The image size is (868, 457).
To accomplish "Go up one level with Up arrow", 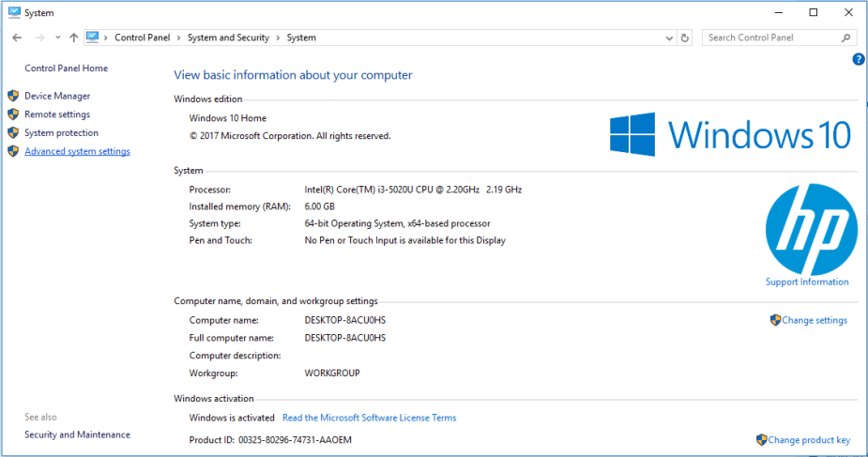I will point(73,38).
